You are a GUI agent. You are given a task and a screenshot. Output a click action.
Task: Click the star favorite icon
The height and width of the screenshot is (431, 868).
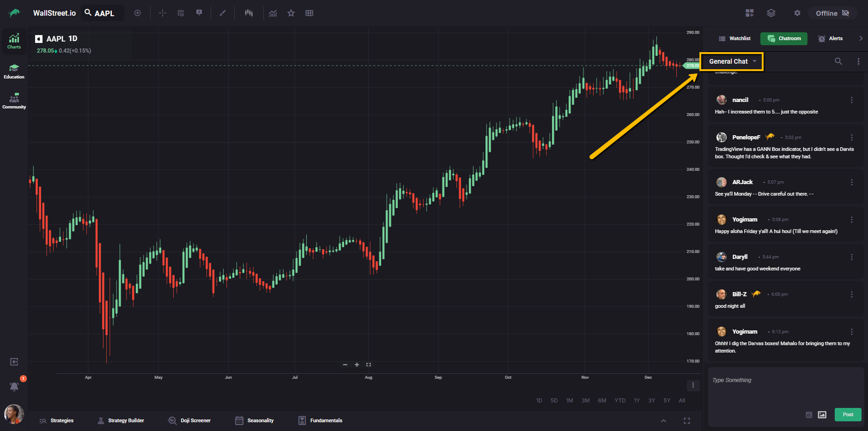[x=291, y=13]
